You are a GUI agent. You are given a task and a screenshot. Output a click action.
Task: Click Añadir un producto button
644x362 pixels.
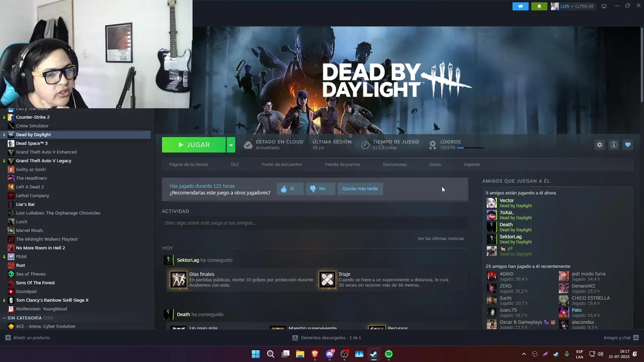coord(28,338)
